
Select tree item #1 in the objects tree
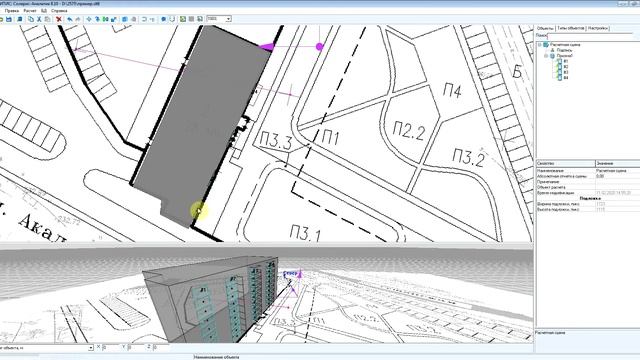tap(565, 61)
